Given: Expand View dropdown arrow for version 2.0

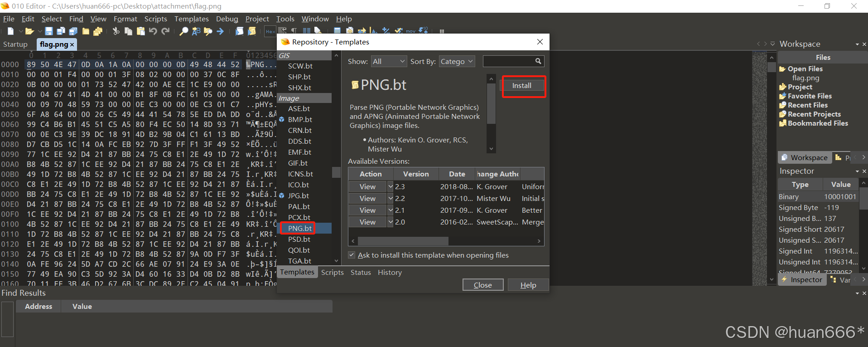Looking at the screenshot, I should click(x=391, y=222).
